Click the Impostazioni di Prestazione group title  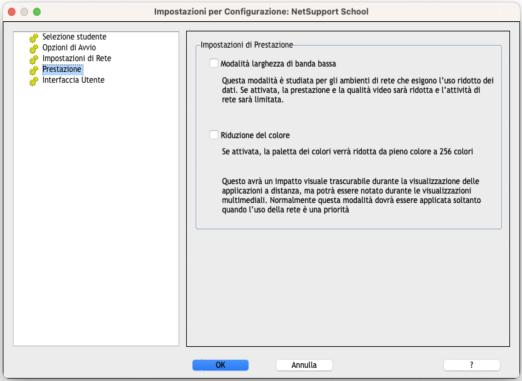(247, 45)
